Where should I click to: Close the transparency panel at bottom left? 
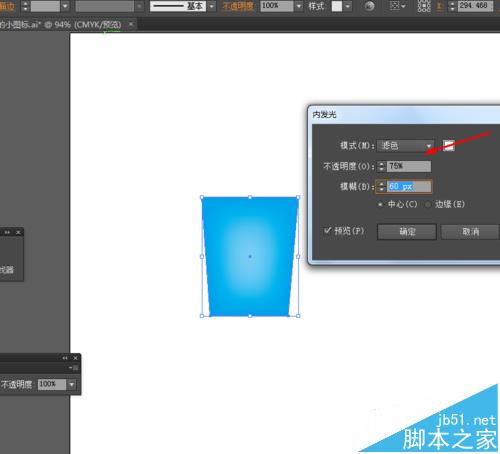[75, 358]
